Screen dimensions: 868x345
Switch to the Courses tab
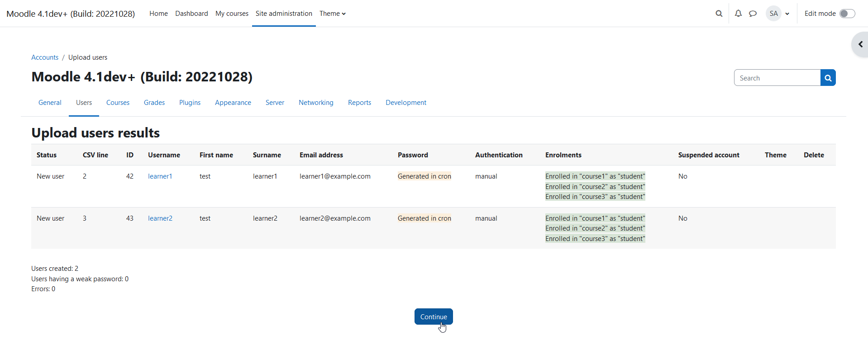[x=118, y=103]
